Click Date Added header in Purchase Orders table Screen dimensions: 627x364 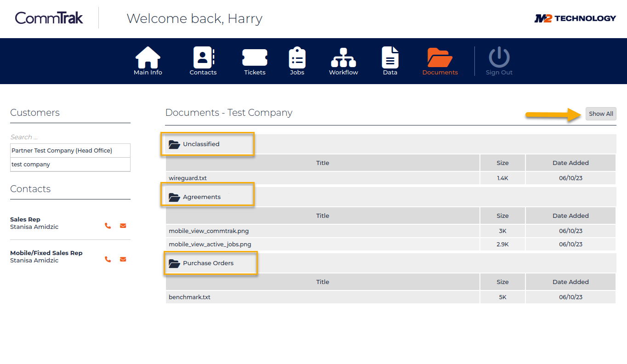[x=570, y=282]
